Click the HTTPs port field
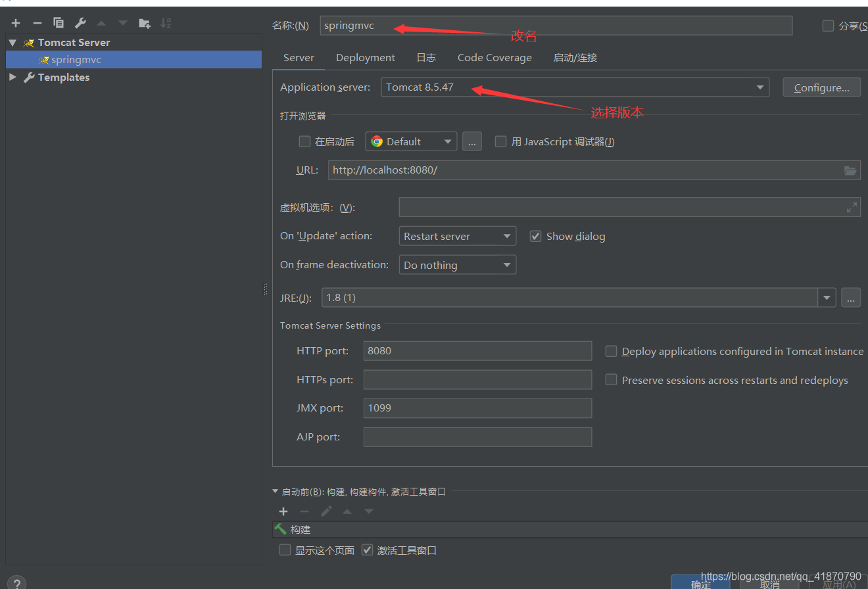This screenshot has height=589, width=868. 477,380
